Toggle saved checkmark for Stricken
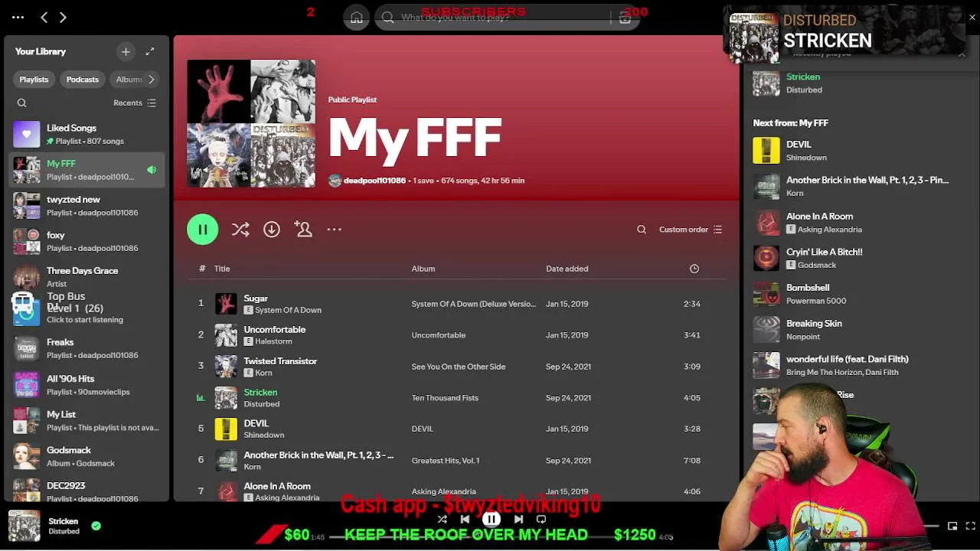The width and height of the screenshot is (980, 551). click(96, 526)
